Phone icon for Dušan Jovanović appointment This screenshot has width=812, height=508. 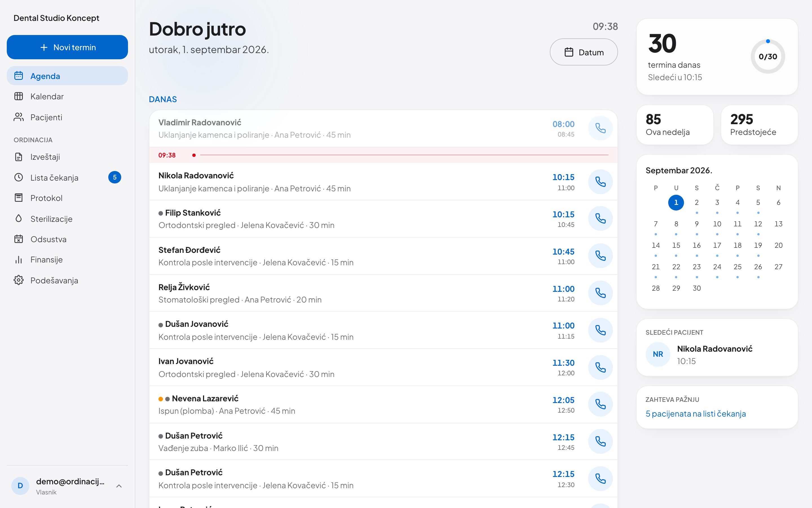point(600,330)
